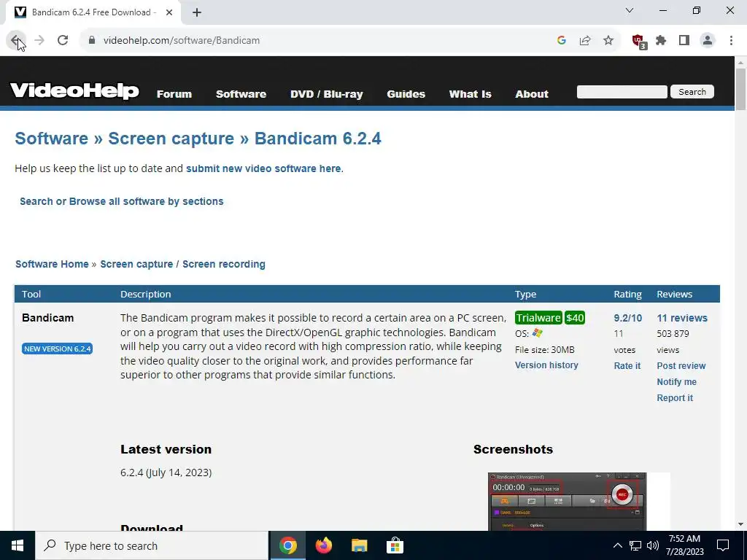Open the Extensions puzzle icon

[661, 41]
